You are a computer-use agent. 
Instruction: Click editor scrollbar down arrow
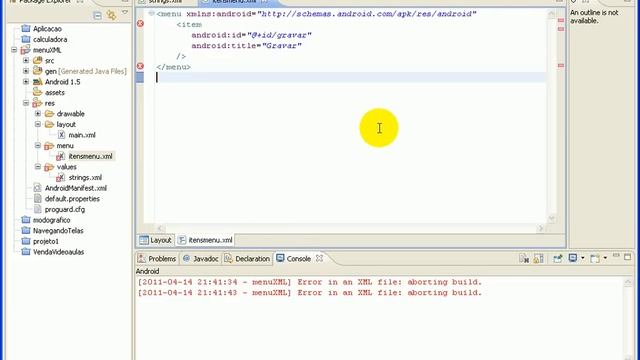(551, 219)
